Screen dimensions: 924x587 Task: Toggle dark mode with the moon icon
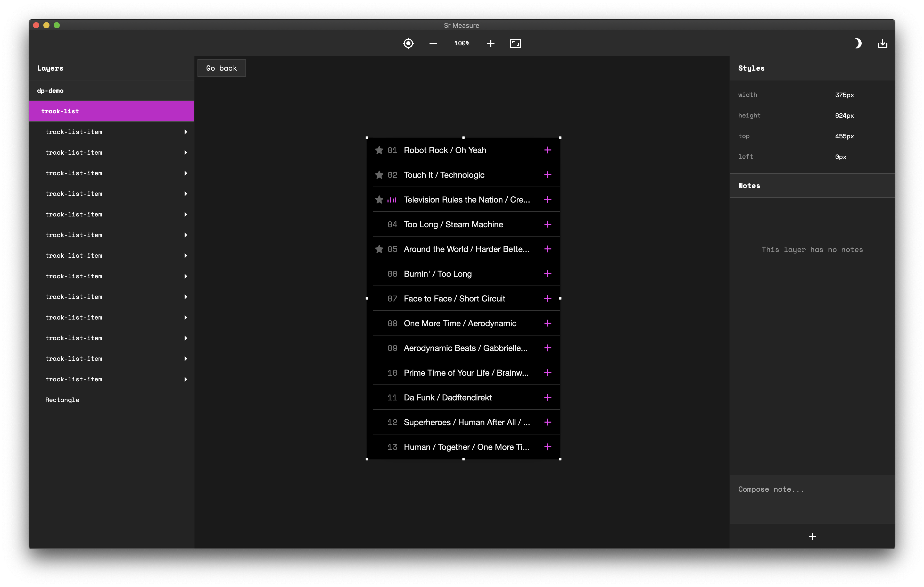858,43
